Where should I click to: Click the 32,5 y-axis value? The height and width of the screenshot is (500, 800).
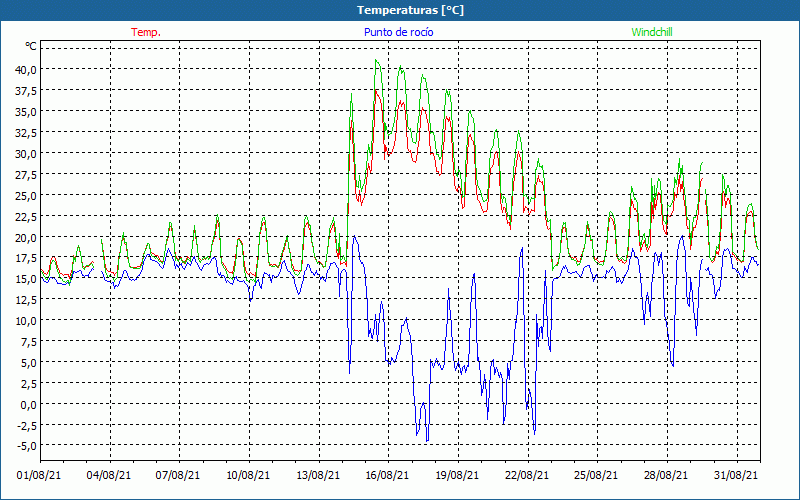pyautogui.click(x=26, y=132)
